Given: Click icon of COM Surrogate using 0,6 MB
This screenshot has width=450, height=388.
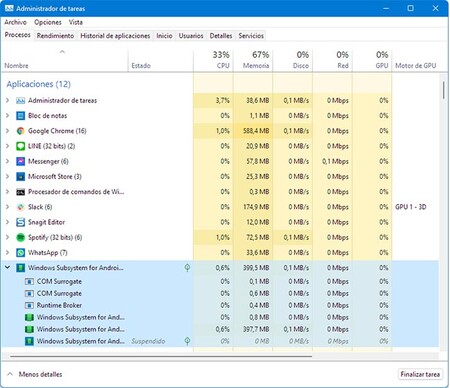Looking at the screenshot, I should 29,294.
